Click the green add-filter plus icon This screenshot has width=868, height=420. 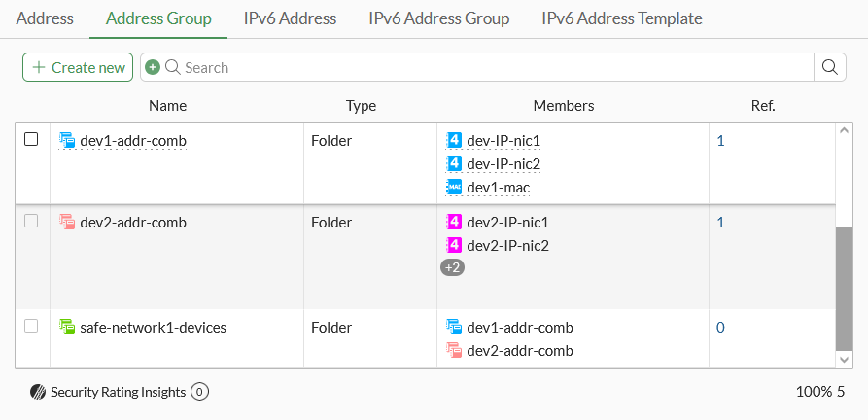point(153,67)
